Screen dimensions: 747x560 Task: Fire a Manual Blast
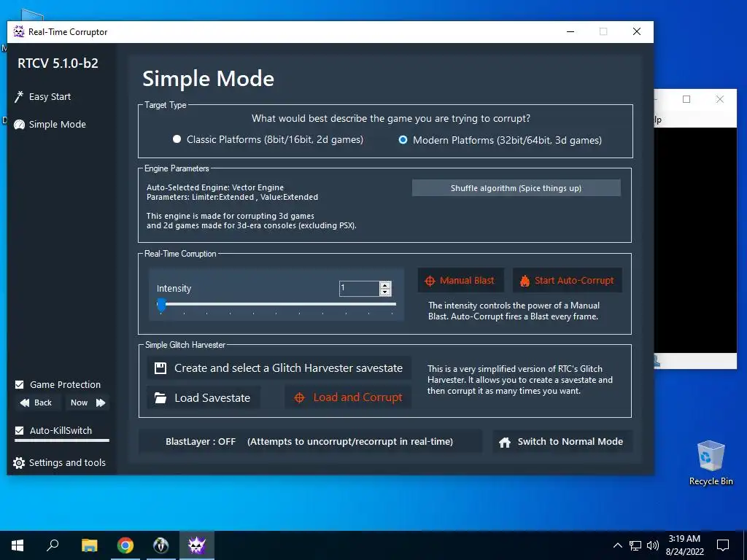tap(460, 281)
